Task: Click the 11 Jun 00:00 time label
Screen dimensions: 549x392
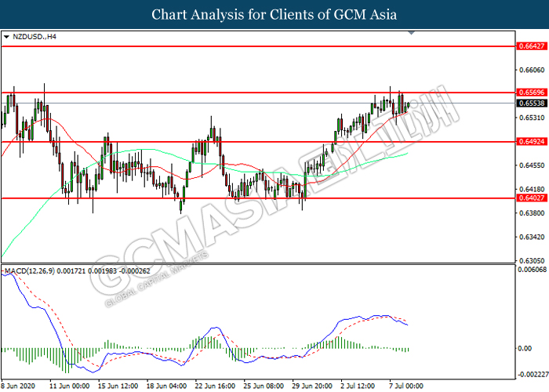Action: click(69, 386)
